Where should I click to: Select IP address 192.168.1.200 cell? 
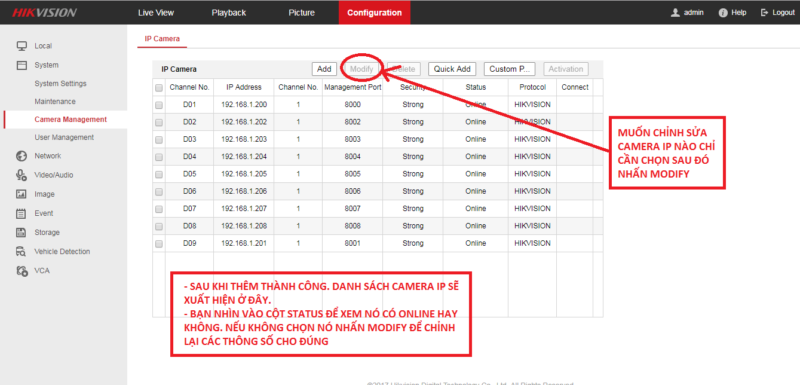coord(244,105)
